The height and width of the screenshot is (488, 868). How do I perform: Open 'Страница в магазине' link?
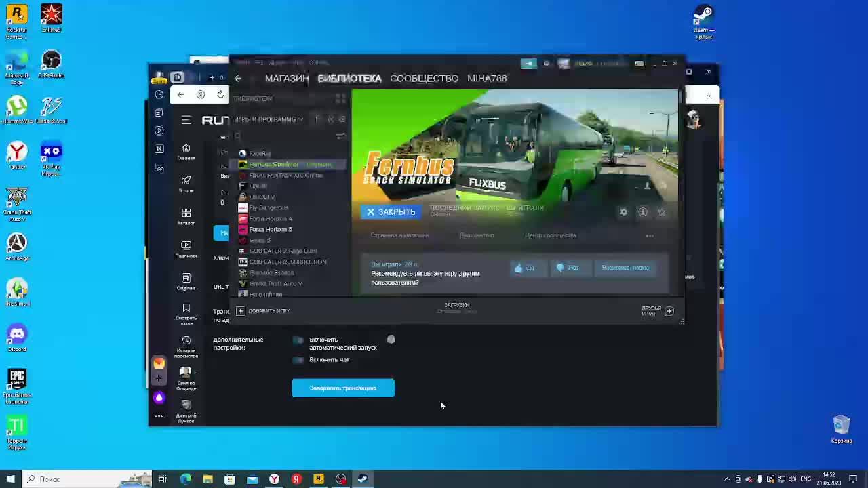click(399, 235)
